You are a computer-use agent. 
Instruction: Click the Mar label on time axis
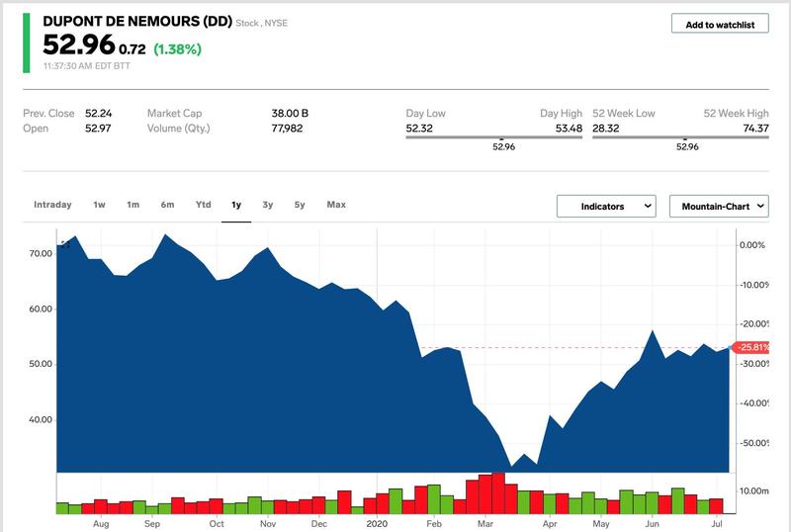point(485,524)
